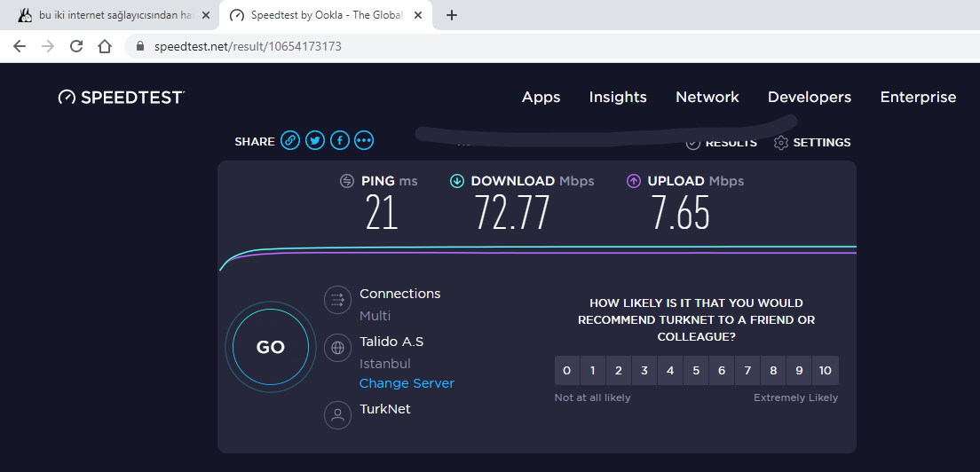Click the 21 ping value
Viewport: 980px width, 472px height.
tap(382, 212)
